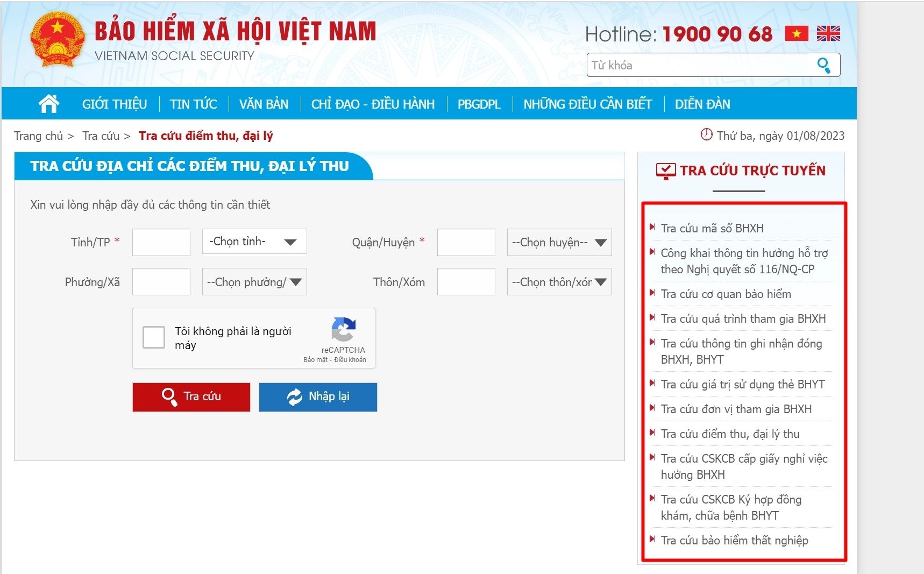Click the monitor icon next to Tra cứu trực tuyến
Screen dimensions: 924x574
tap(665, 171)
